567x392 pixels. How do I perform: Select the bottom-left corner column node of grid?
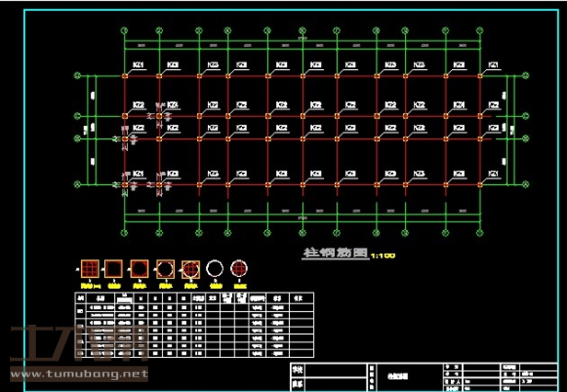[126, 185]
